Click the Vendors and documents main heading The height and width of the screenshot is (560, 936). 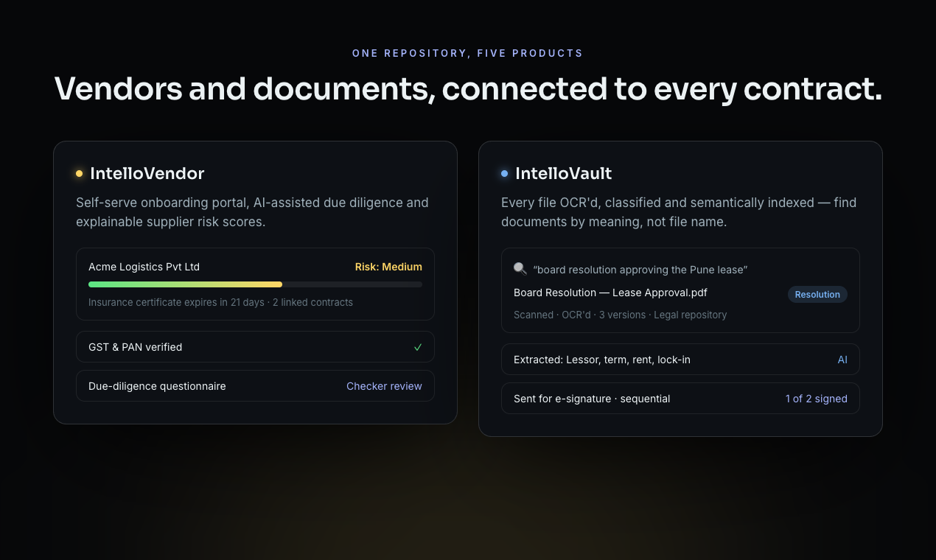[x=468, y=89]
